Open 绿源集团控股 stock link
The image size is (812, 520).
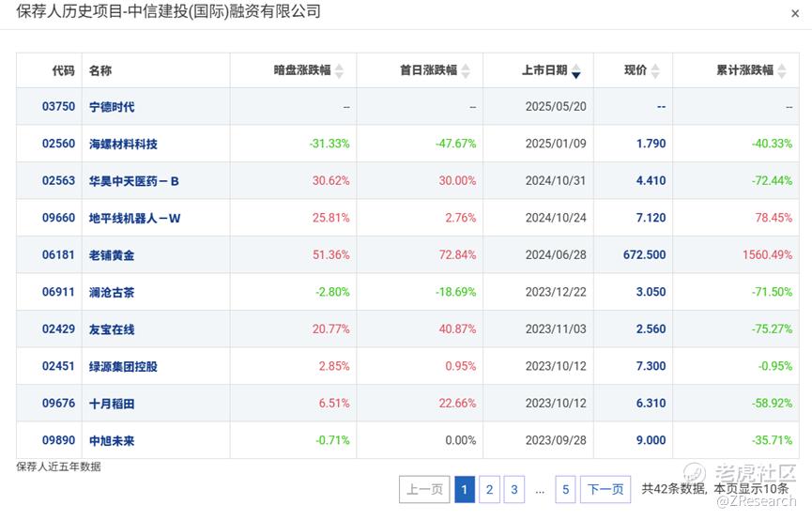123,367
